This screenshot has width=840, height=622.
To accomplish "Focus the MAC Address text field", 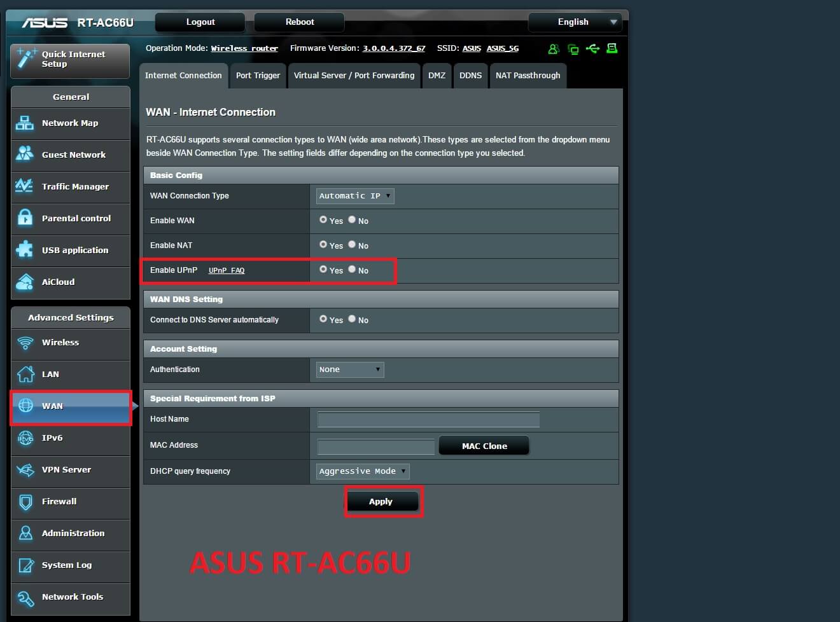I will tap(375, 446).
